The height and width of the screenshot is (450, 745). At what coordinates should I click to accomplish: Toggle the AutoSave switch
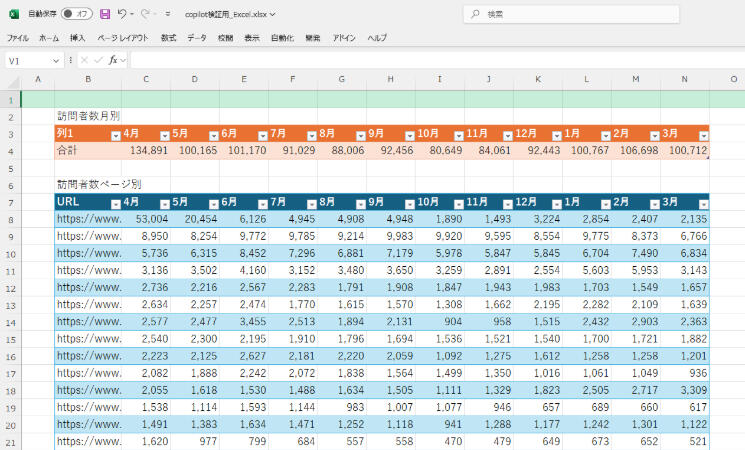tap(76, 14)
